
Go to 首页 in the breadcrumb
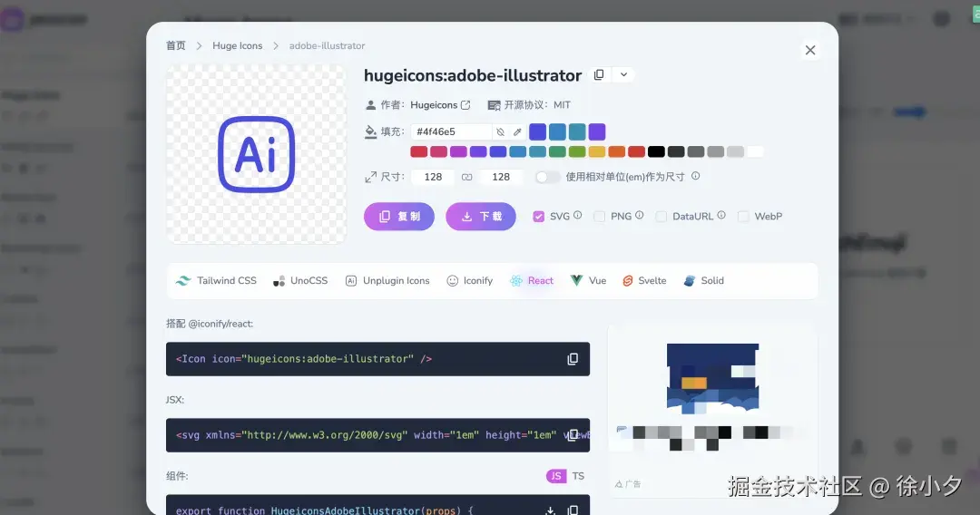pos(176,45)
